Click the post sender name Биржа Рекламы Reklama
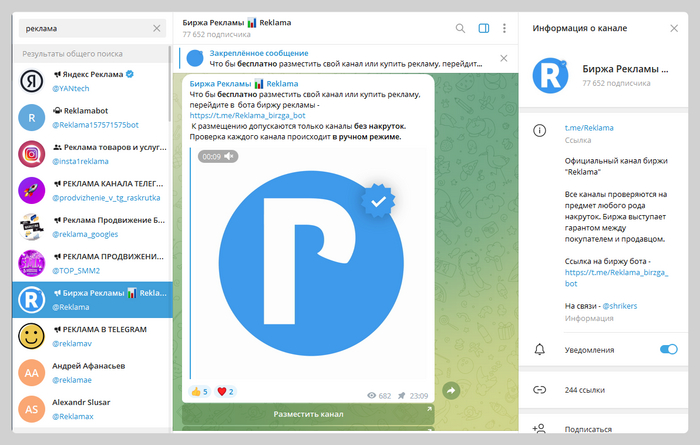This screenshot has height=445, width=700. click(244, 83)
